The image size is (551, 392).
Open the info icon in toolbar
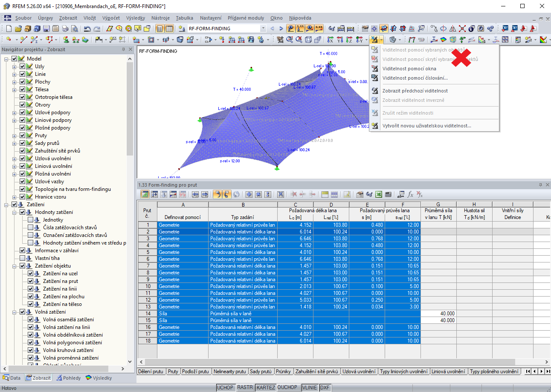[472, 29]
